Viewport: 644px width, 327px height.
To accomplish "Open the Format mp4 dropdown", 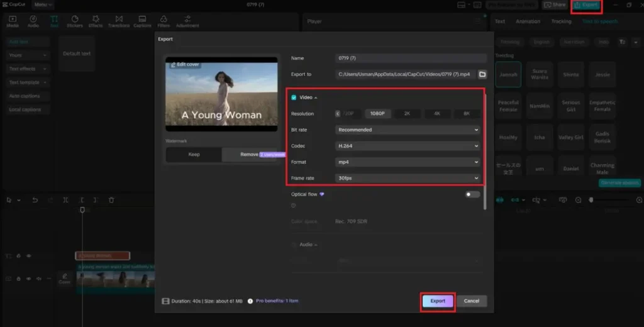I will (408, 162).
